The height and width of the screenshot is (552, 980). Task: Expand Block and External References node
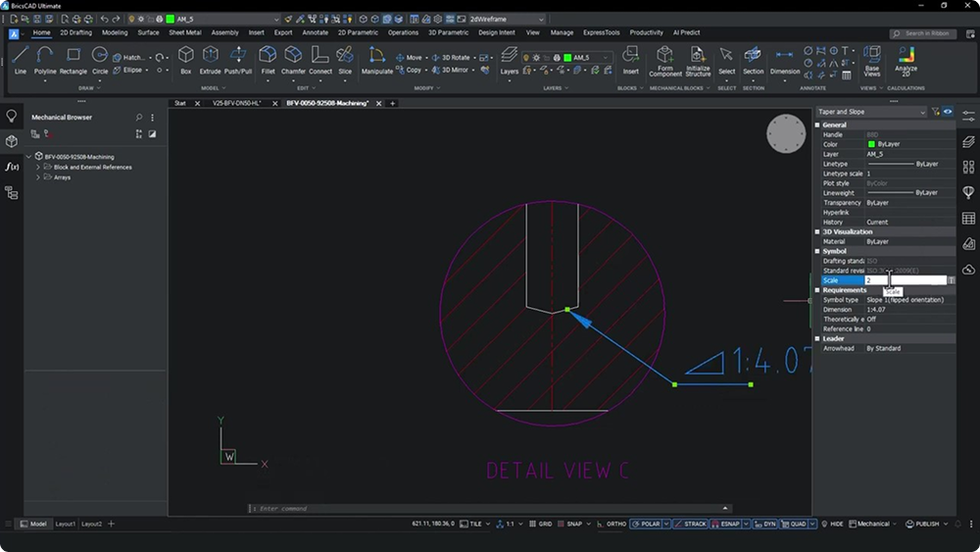(x=37, y=168)
